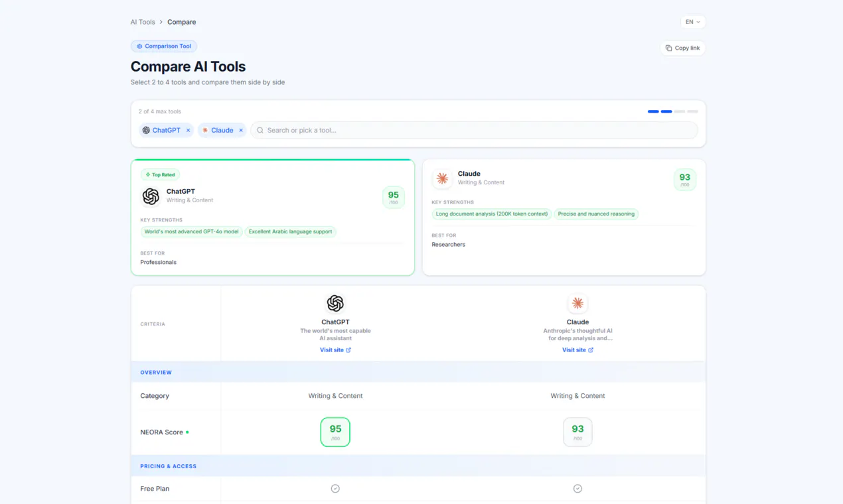Click the Top Rated badge
The height and width of the screenshot is (504, 843).
tap(160, 174)
